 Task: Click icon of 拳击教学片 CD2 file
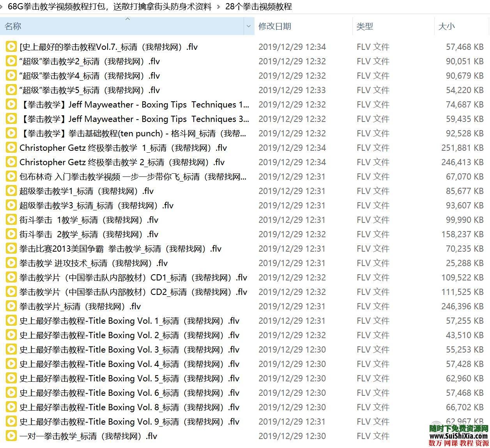11,292
